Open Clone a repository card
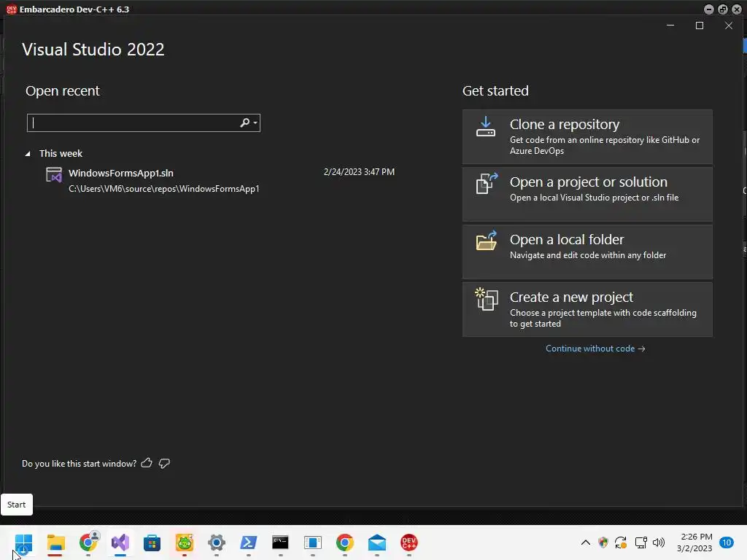The image size is (747, 560). [x=587, y=136]
